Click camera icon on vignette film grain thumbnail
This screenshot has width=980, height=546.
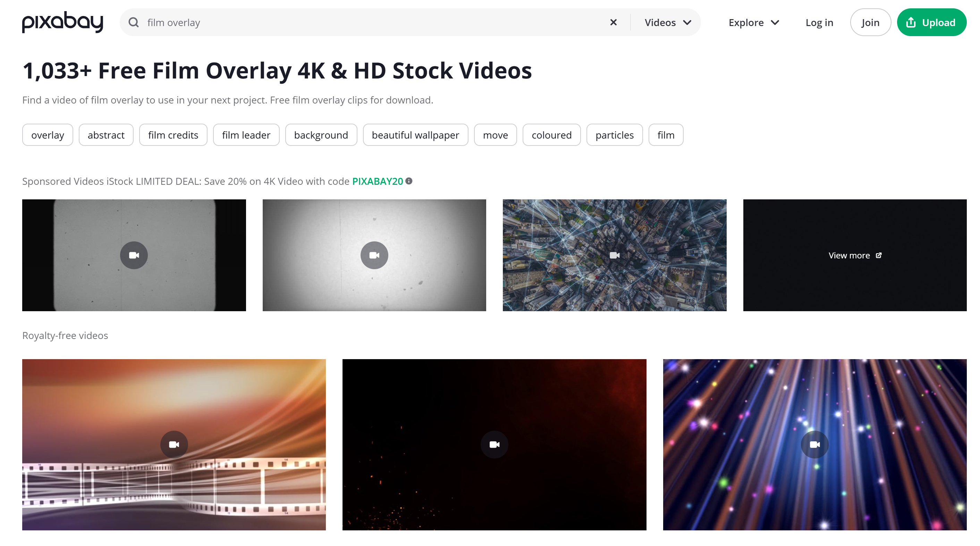coord(374,255)
